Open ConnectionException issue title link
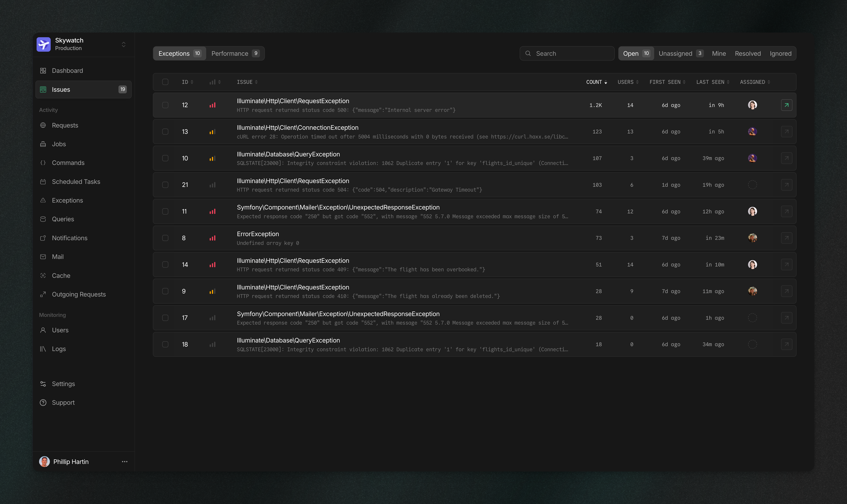This screenshot has width=847, height=504. click(x=297, y=128)
